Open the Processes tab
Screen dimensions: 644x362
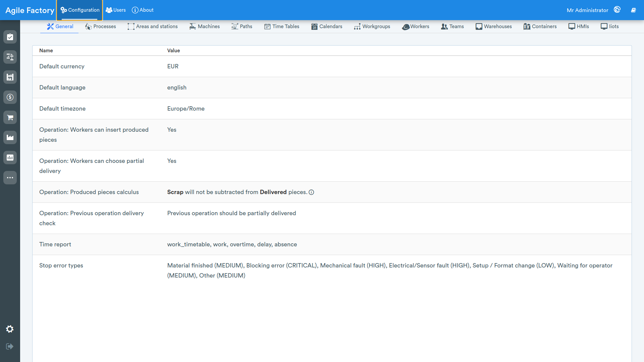(x=100, y=26)
